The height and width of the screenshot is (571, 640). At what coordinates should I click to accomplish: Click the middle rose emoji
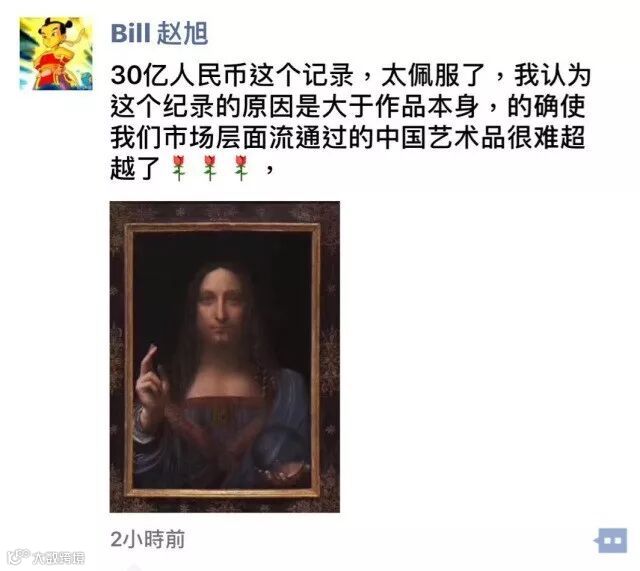click(x=210, y=168)
